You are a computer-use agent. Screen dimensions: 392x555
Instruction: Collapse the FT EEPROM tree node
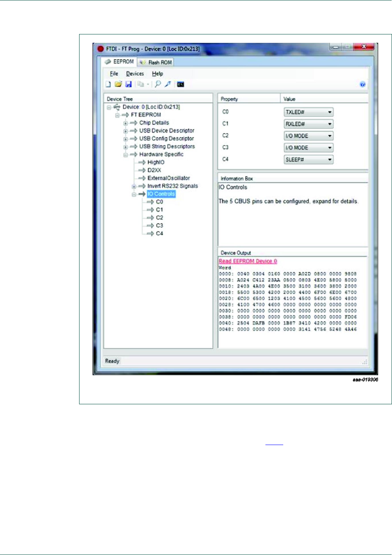[117, 115]
